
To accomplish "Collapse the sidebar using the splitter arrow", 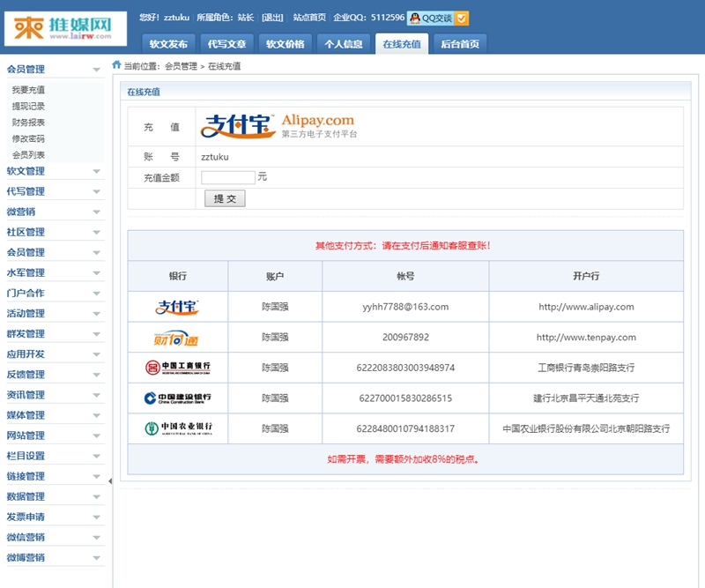I will coord(110,480).
